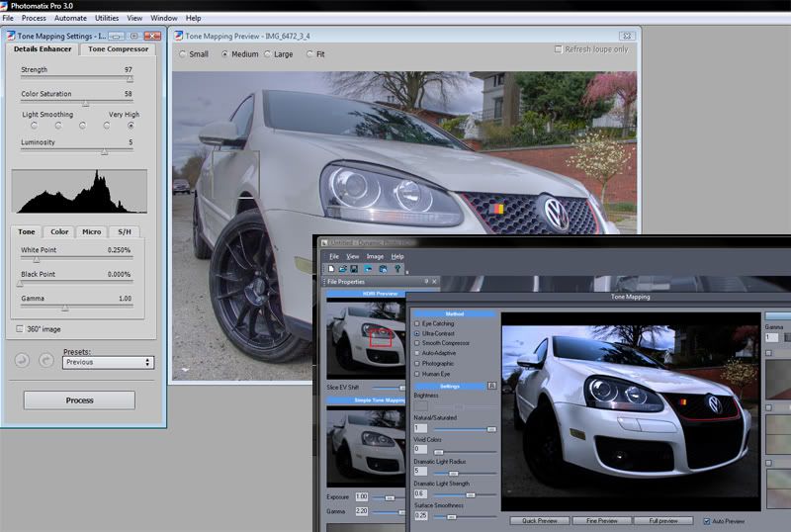791x532 pixels.
Task: Click the pin icon on File Properties panel
Action: coord(426,281)
